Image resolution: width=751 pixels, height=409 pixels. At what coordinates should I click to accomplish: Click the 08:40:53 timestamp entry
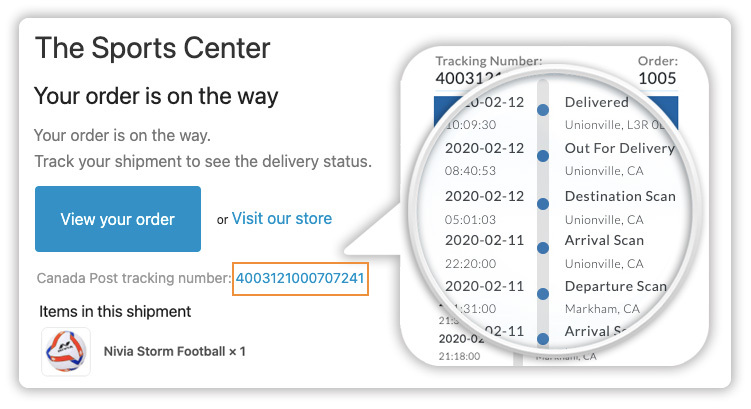[470, 171]
